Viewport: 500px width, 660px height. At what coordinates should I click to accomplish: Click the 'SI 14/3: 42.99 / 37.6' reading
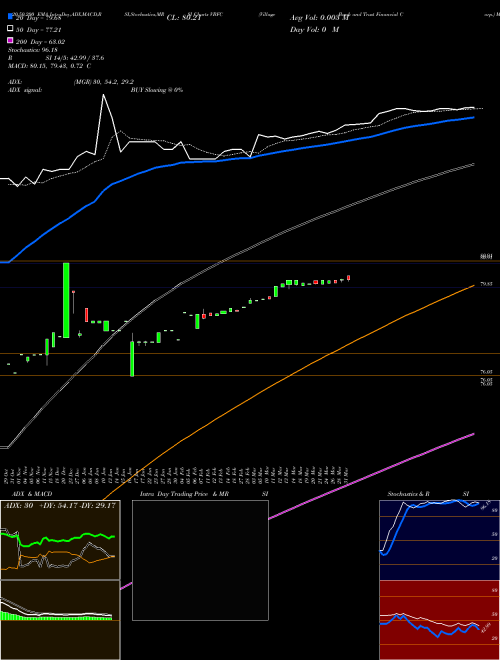75,58
